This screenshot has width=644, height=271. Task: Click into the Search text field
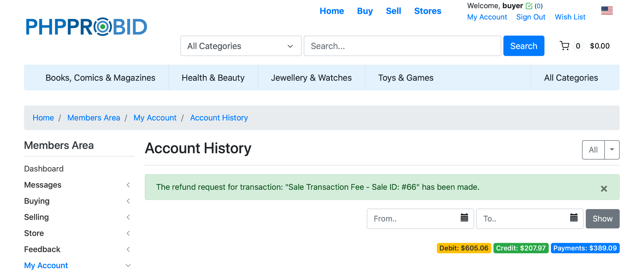402,46
